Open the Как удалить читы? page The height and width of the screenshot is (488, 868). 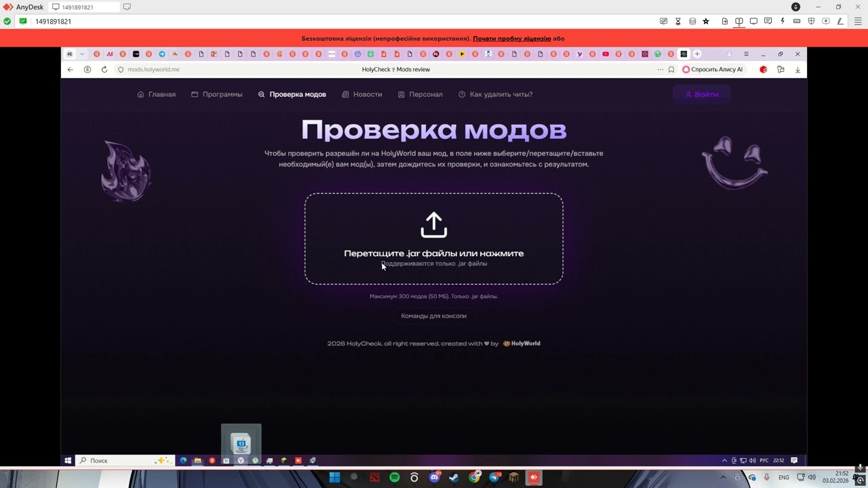[496, 94]
